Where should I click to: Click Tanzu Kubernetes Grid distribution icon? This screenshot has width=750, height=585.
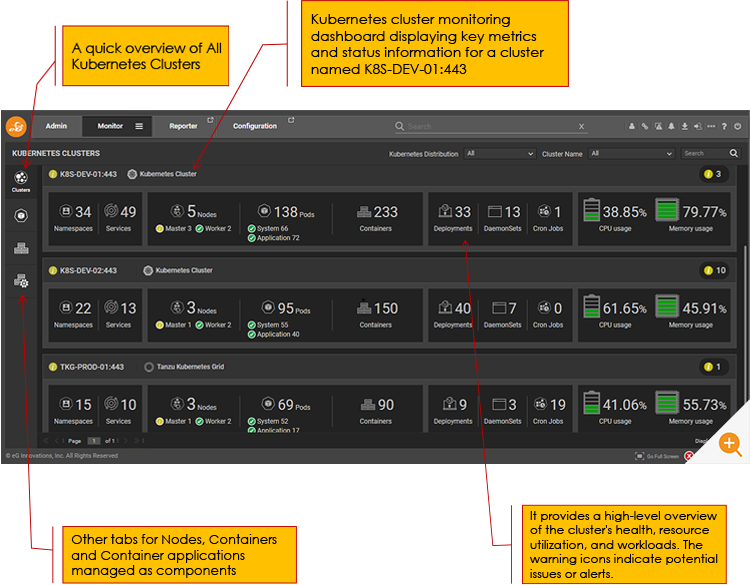click(x=149, y=367)
